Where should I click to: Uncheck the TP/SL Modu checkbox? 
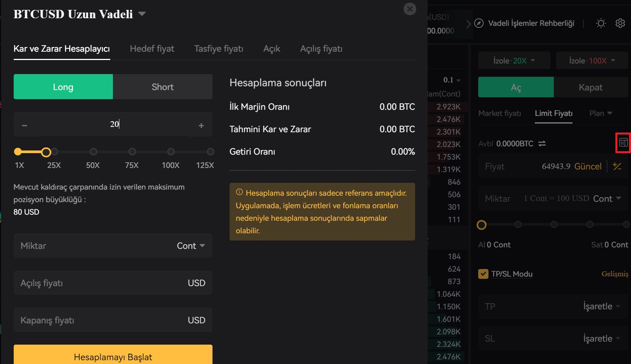click(x=483, y=274)
